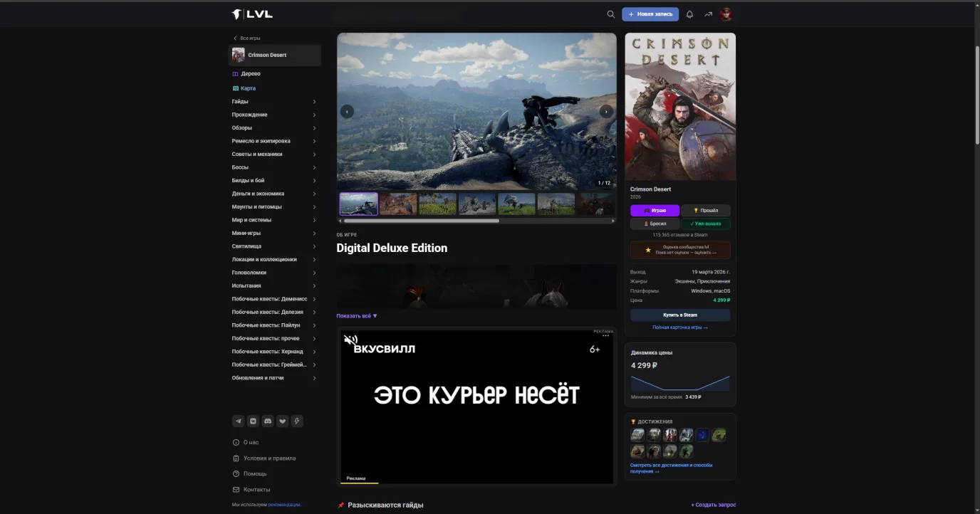Expand the Прохождение section
The image size is (980, 514).
(274, 115)
